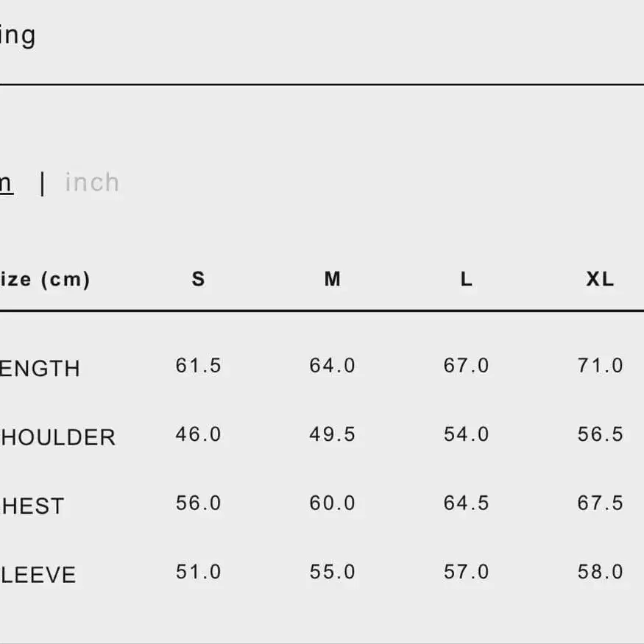Viewport: 644px width, 644px height.
Task: Click the M size column header
Action: pos(333,279)
